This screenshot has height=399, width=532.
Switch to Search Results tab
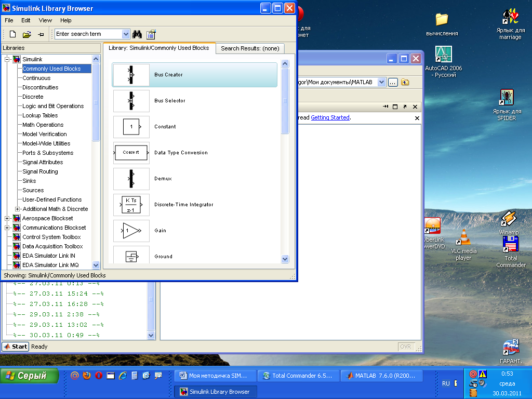tap(250, 48)
